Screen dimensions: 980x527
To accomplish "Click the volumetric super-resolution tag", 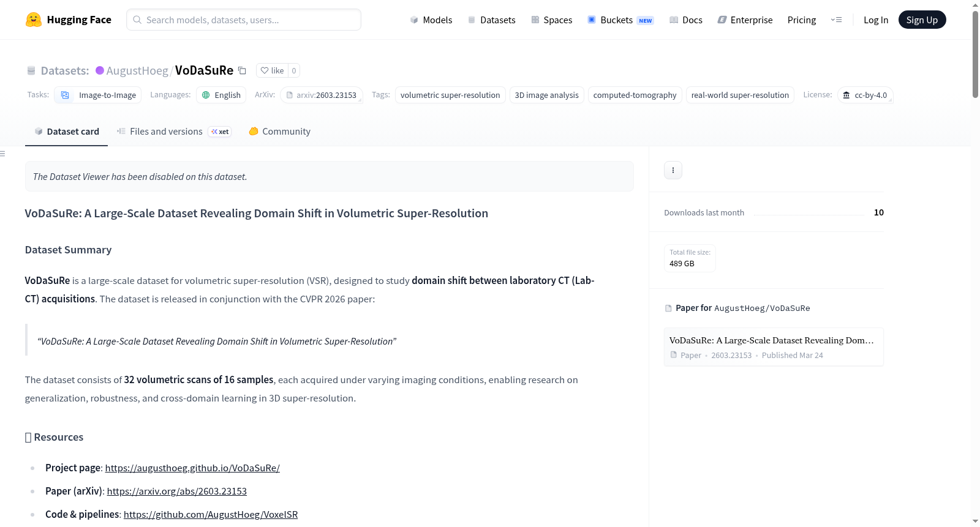I will [x=450, y=95].
